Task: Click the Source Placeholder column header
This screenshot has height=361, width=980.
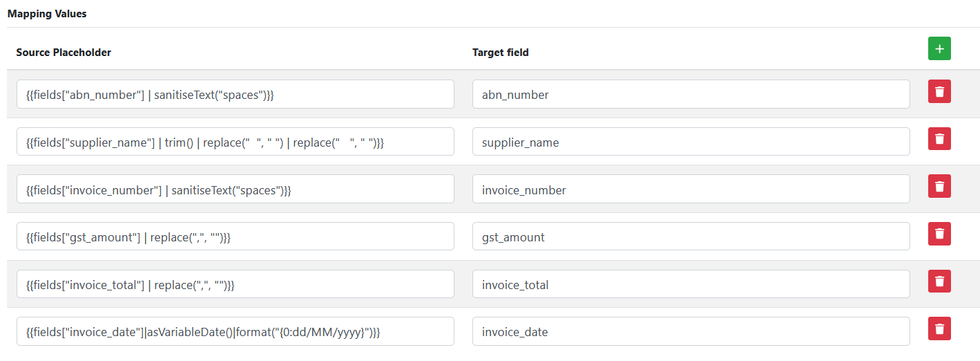Action: tap(64, 53)
